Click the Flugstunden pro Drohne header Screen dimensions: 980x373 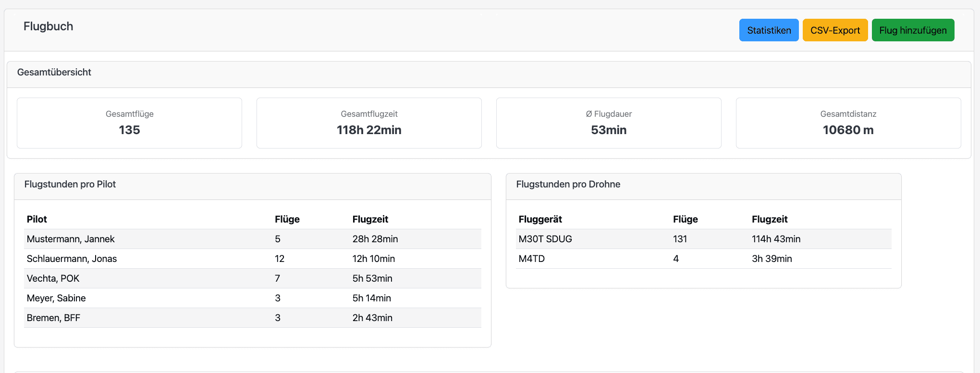568,185
